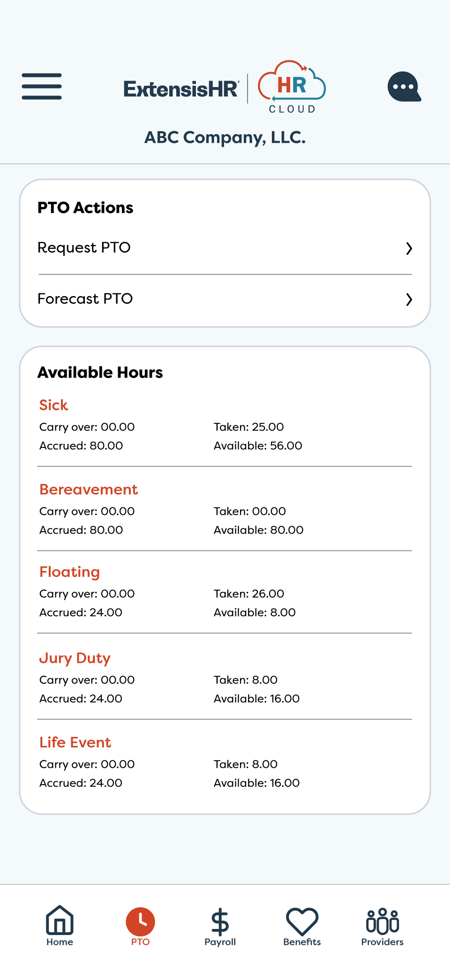The height and width of the screenshot is (980, 450).
Task: Tap the ExtensisHR logo text
Action: click(x=181, y=89)
